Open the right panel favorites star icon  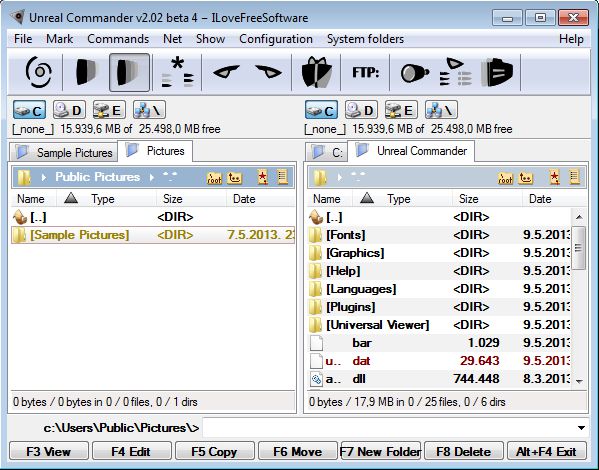point(554,177)
